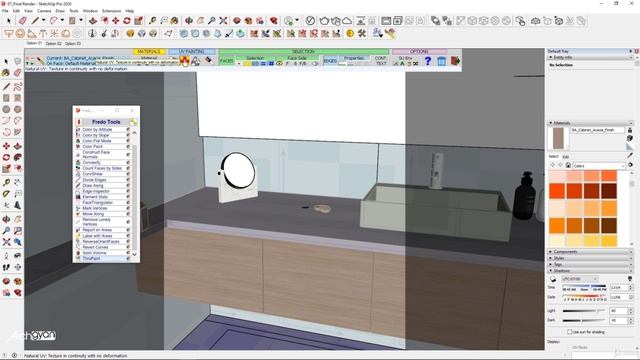Open the UTC time zone dropdown
Image resolution: width=640 pixels, height=360 pixels.
point(579,279)
